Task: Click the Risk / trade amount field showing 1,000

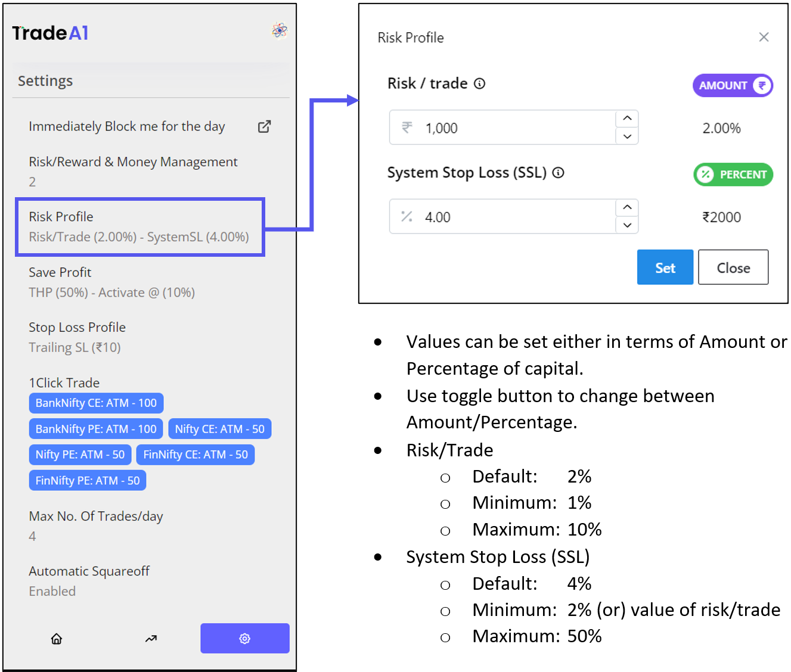Action: pyautogui.click(x=502, y=127)
